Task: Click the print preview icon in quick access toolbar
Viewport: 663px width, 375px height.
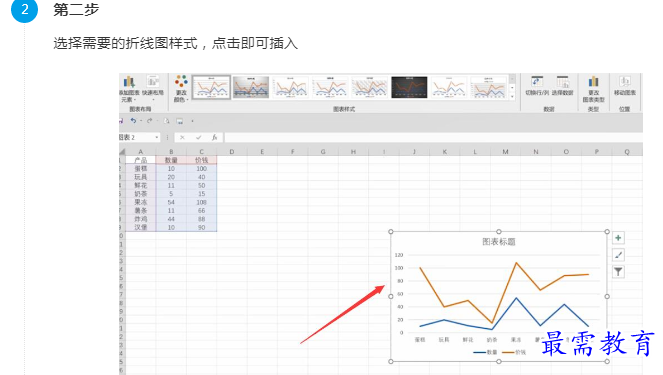Action: point(167,121)
